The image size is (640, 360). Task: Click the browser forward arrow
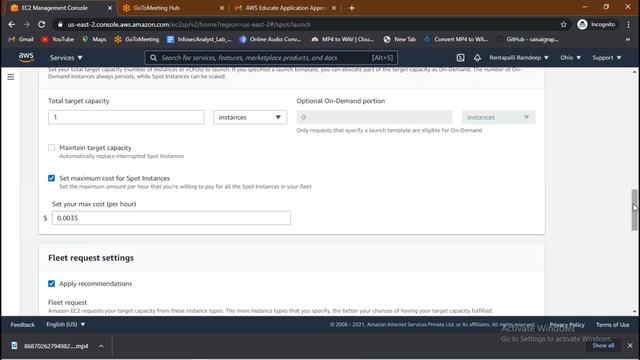click(x=27, y=24)
